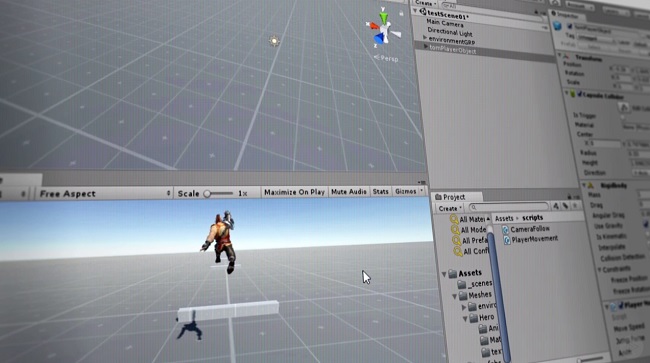Click the testScene01 Unity scene icon in the Hierarchy
The height and width of the screenshot is (363, 650).
[423, 12]
